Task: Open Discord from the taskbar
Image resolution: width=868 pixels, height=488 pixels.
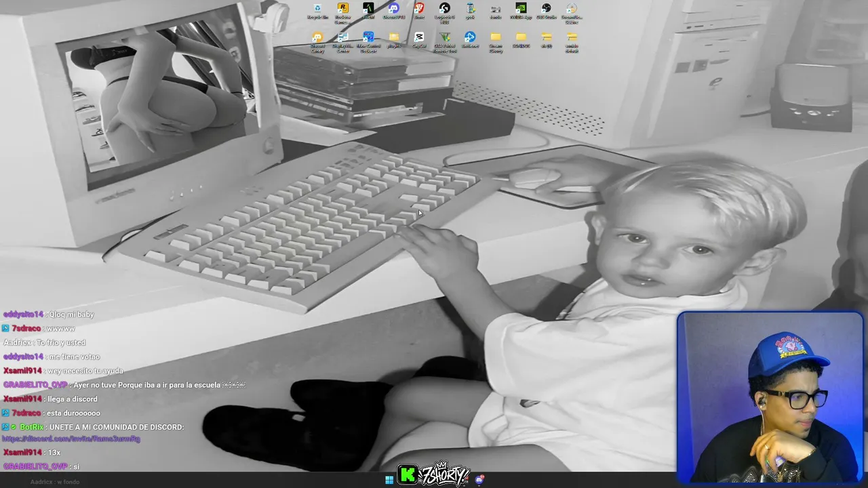Action: click(x=479, y=480)
